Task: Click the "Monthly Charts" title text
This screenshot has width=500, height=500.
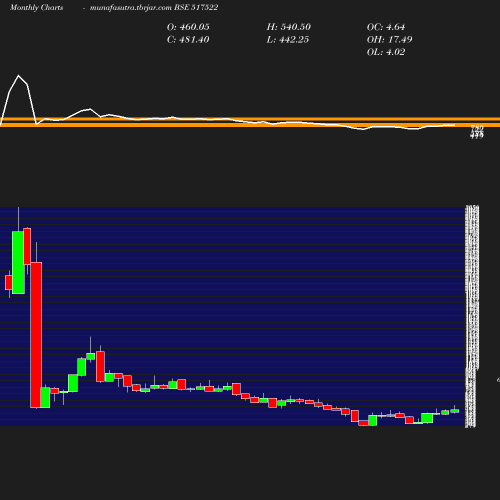Action: point(36,8)
